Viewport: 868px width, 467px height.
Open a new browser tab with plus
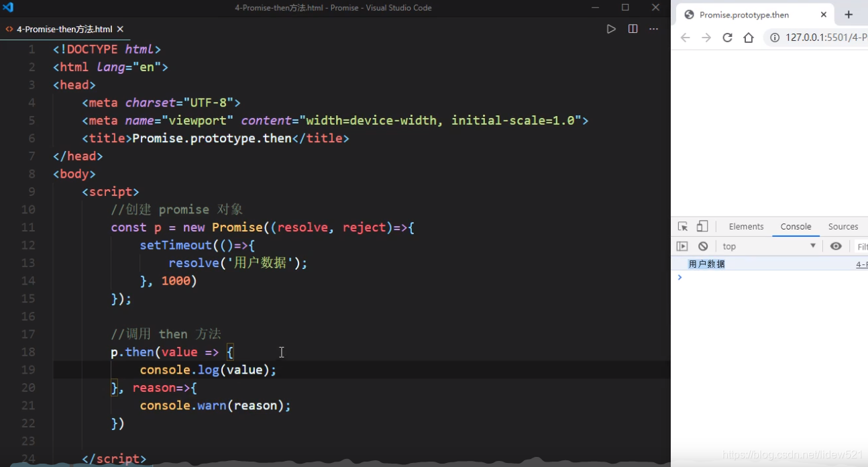[849, 14]
